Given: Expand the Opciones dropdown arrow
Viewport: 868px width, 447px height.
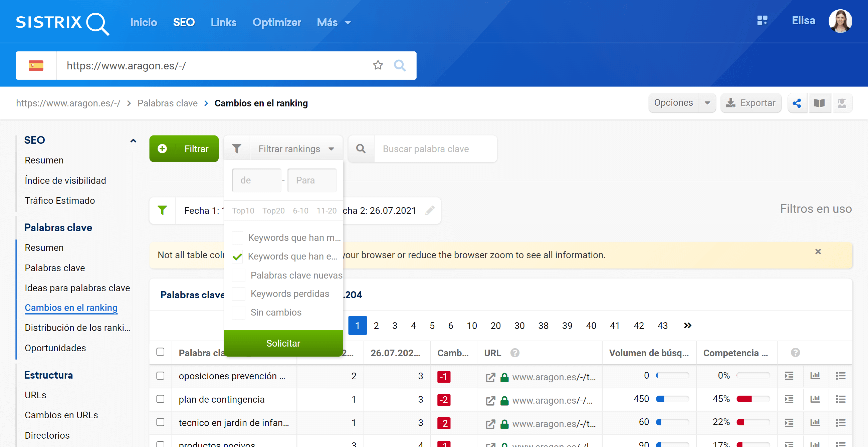Looking at the screenshot, I should tap(707, 103).
